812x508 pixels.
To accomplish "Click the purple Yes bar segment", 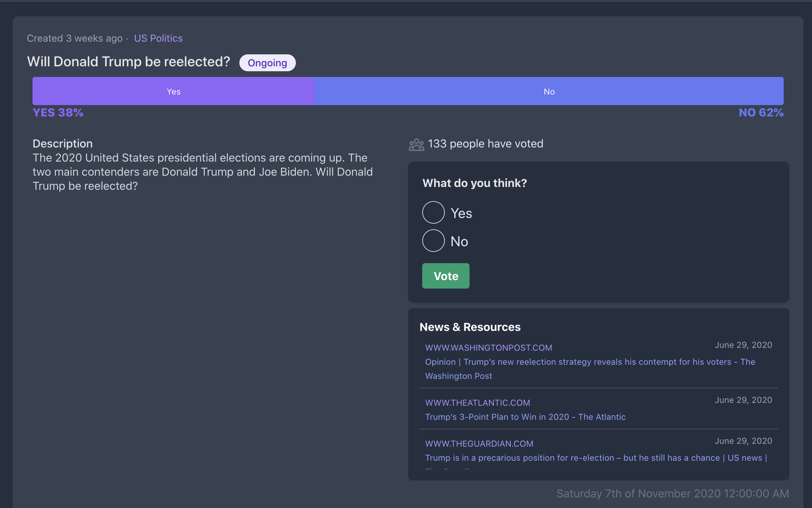I will click(173, 91).
